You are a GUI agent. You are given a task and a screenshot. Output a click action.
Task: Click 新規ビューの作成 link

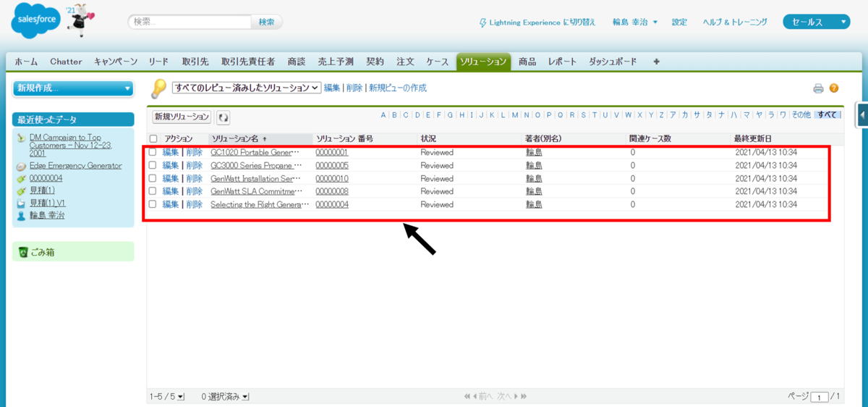[398, 88]
